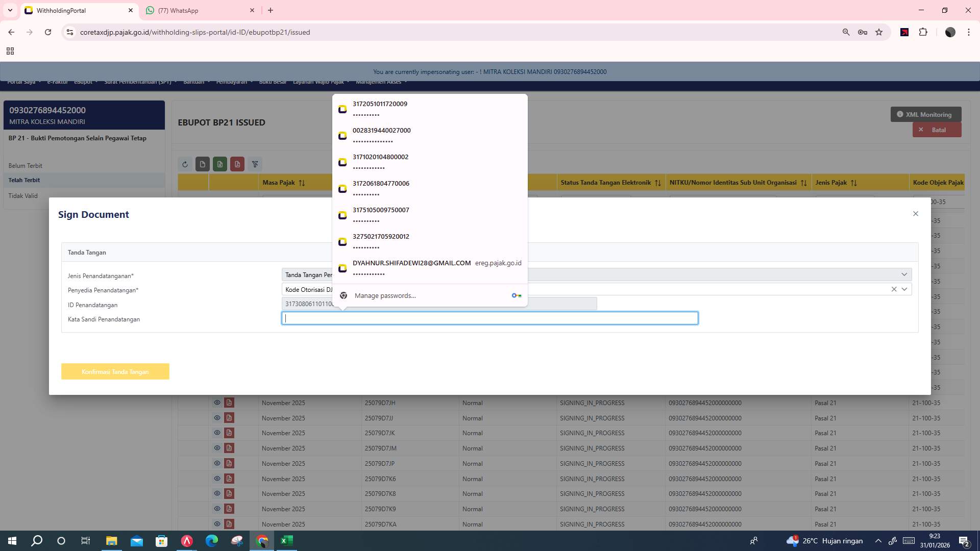This screenshot has height=551, width=980.
Task: Toggle the preview eye for slip 25079D7K6
Action: (217, 479)
